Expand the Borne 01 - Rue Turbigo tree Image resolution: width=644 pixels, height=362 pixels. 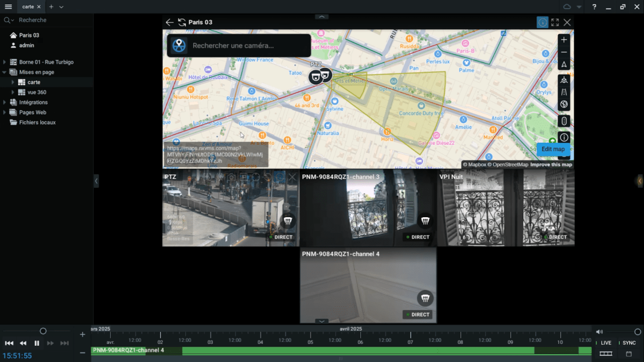(x=4, y=62)
